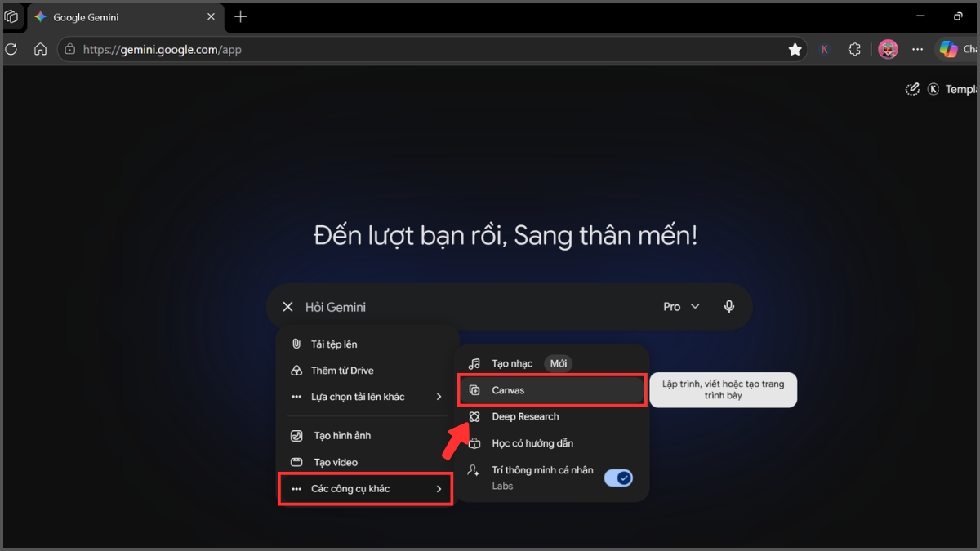The image size is (980, 551).
Task: Click the image generation icon
Action: [296, 436]
